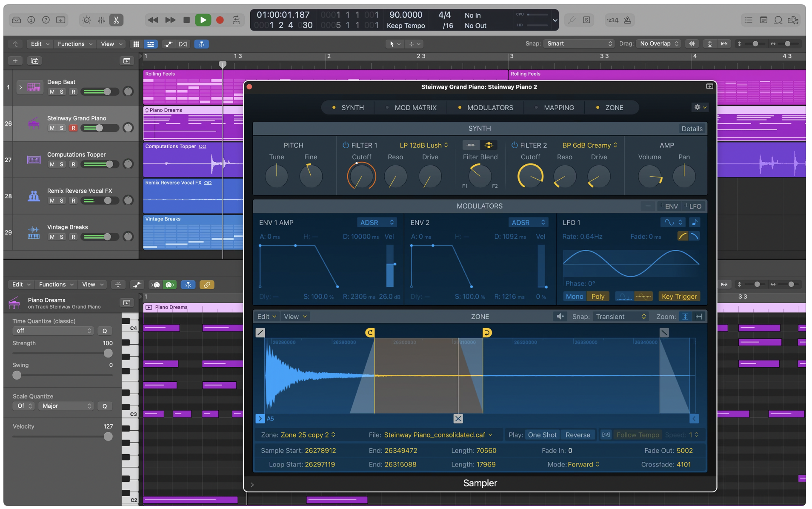Switch to MOD MATRIX tab in Sampler
The image size is (812, 509).
(411, 108)
